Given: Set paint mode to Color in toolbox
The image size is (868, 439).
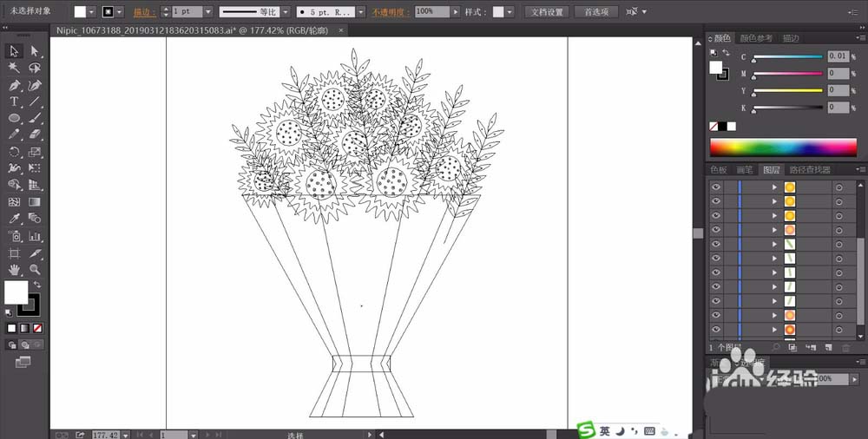Looking at the screenshot, I should click(x=11, y=328).
